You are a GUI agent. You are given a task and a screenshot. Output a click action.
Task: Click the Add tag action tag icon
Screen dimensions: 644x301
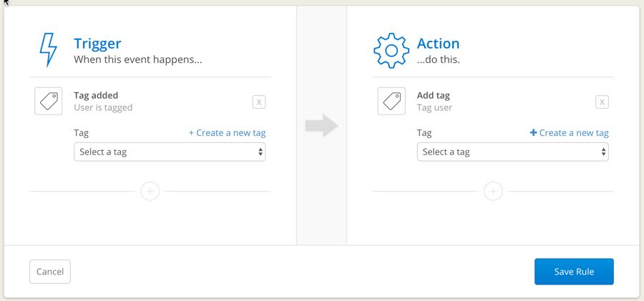click(391, 101)
